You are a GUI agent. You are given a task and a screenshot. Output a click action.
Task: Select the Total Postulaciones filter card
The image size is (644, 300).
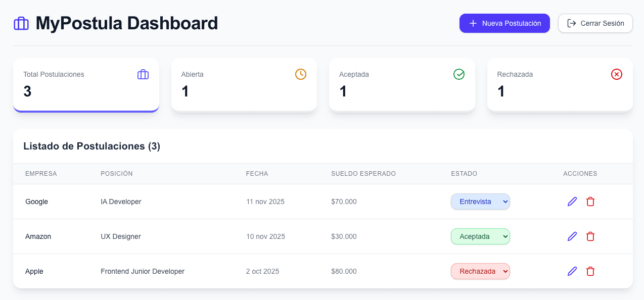pos(86,85)
